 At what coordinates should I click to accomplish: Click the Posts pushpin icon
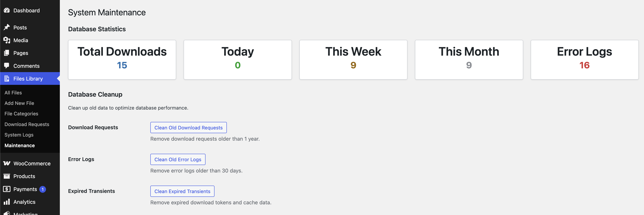click(x=7, y=27)
